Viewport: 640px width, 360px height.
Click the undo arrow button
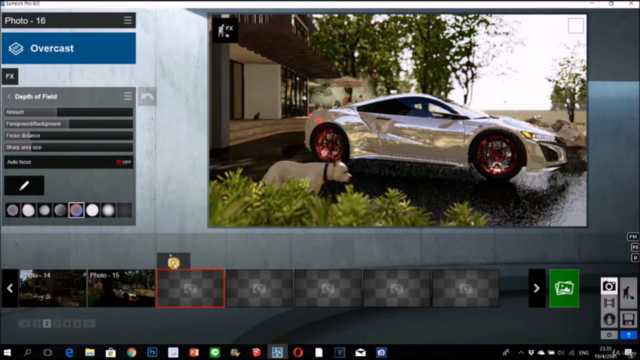(147, 97)
